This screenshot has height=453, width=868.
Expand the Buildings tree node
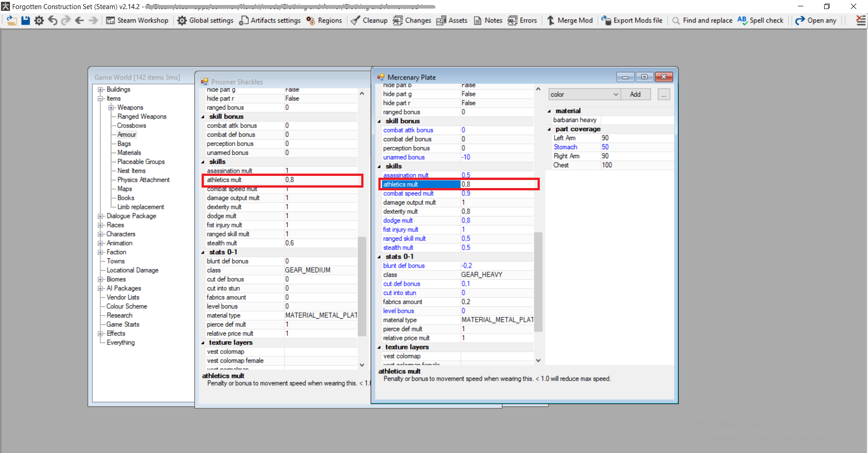point(100,90)
